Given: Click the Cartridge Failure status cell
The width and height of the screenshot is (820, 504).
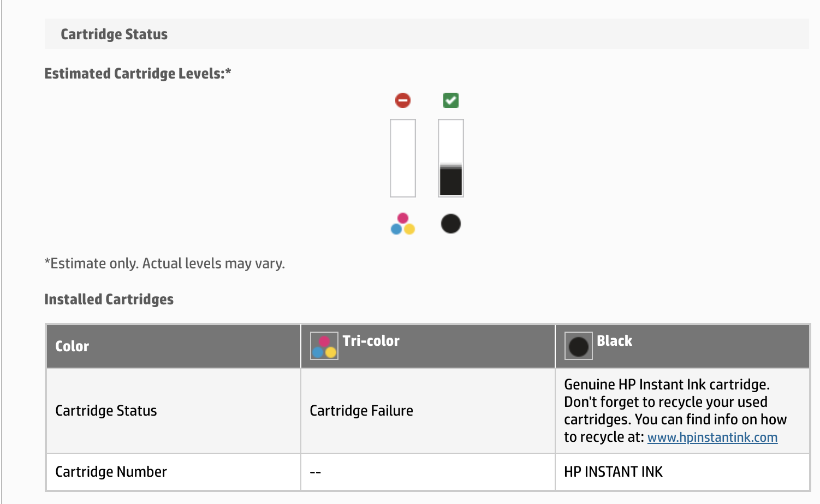Looking at the screenshot, I should click(x=361, y=411).
